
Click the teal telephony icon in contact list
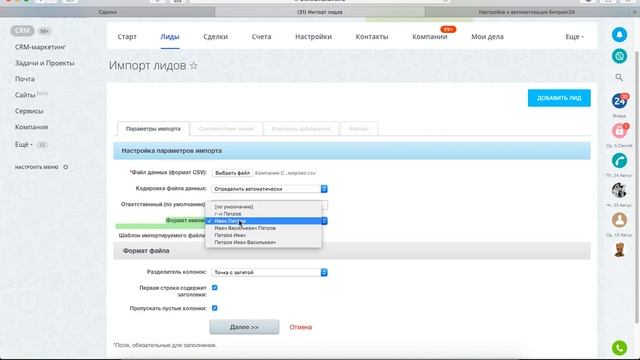[619, 161]
